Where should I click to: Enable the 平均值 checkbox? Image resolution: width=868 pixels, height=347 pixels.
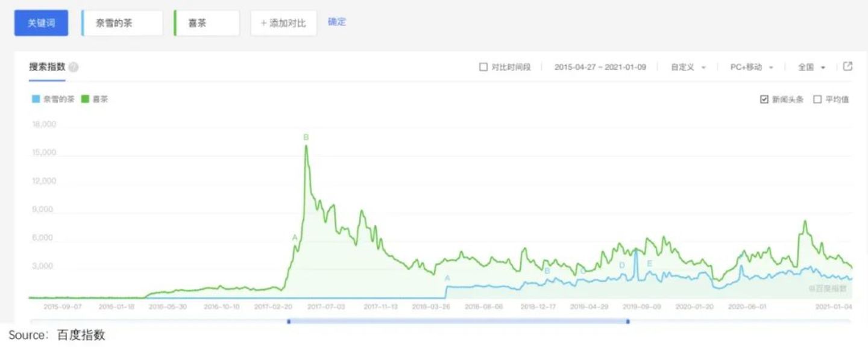click(817, 99)
